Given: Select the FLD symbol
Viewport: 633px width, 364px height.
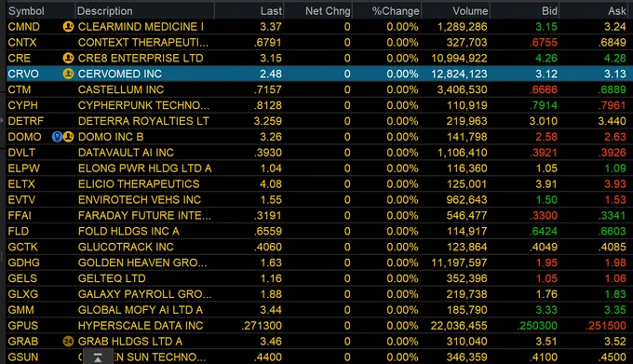Looking at the screenshot, I should click(19, 231).
